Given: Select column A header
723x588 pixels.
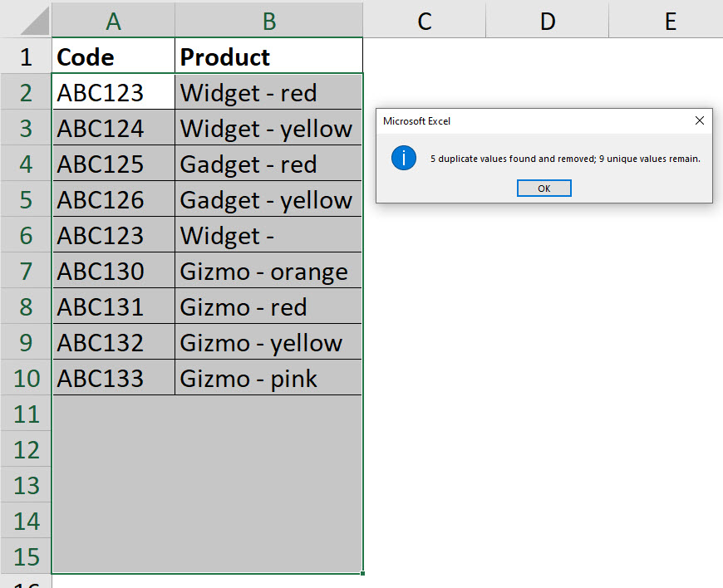Looking at the screenshot, I should pos(114,20).
